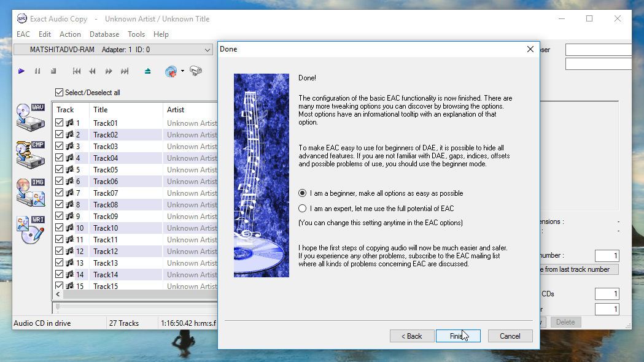Click the Delete button
644x362 pixels.
pyautogui.click(x=565, y=322)
